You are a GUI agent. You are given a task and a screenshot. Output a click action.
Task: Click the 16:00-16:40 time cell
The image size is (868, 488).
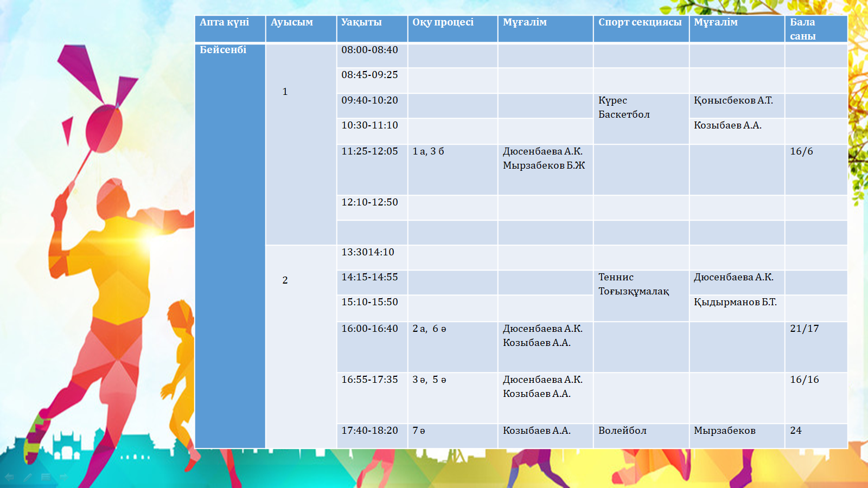pos(372,347)
